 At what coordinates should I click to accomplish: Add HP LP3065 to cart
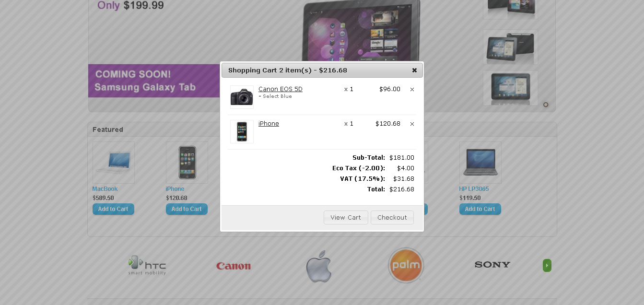tap(480, 209)
